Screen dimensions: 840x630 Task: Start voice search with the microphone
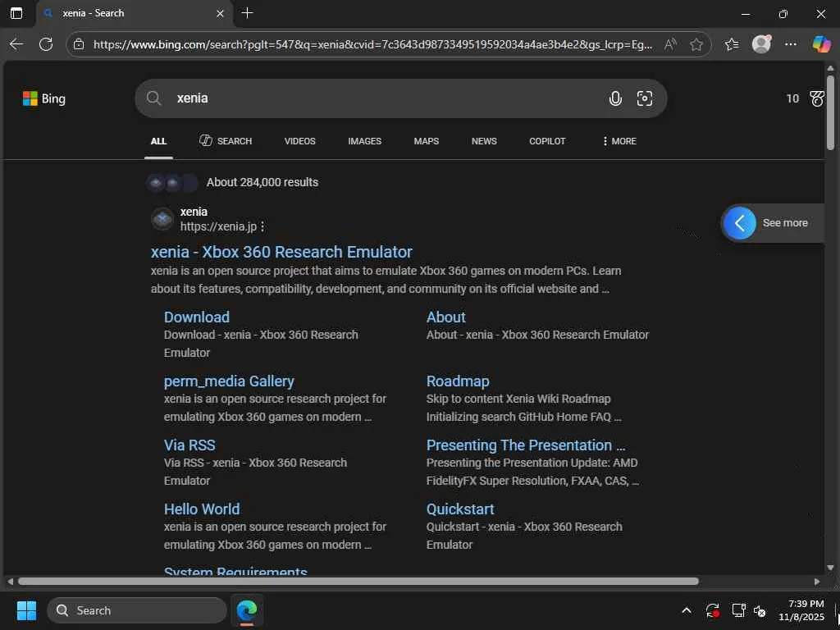tap(615, 98)
